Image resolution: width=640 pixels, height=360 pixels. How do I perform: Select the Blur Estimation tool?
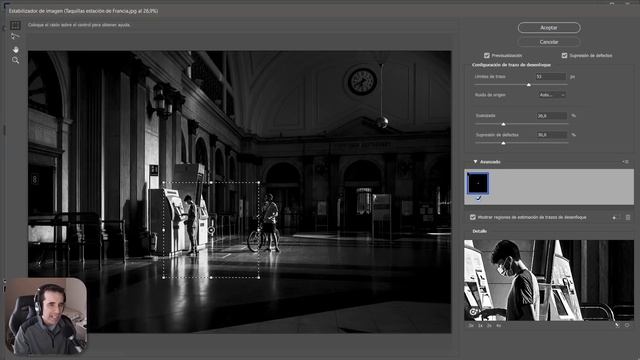pyautogui.click(x=15, y=25)
